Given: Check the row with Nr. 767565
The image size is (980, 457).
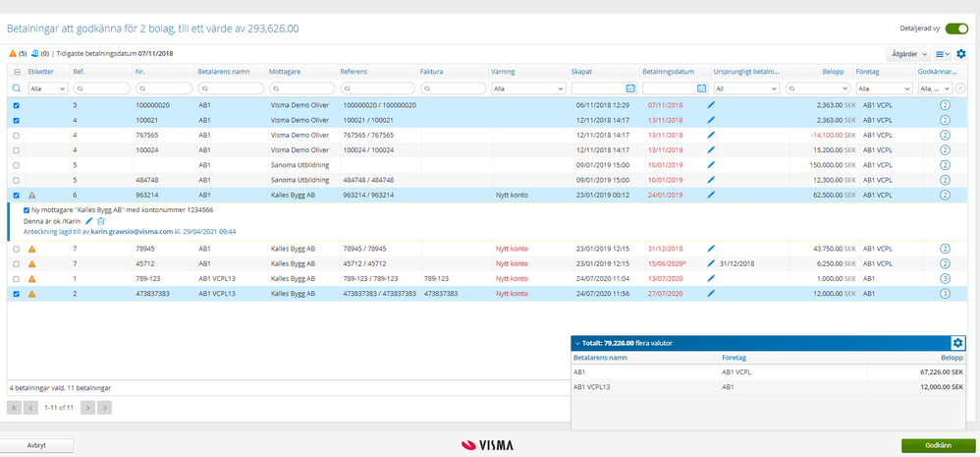Looking at the screenshot, I should coord(17,135).
